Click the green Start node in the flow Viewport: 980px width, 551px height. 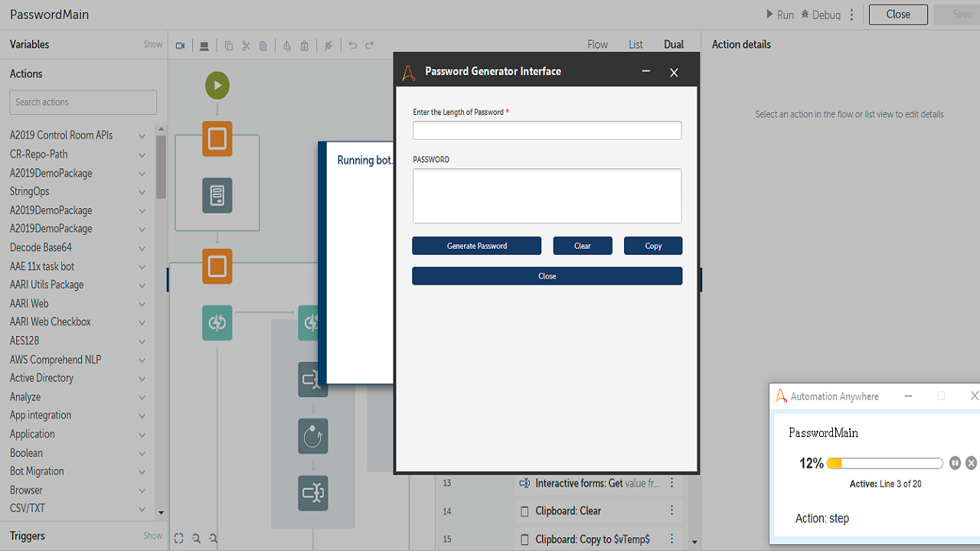tap(217, 85)
